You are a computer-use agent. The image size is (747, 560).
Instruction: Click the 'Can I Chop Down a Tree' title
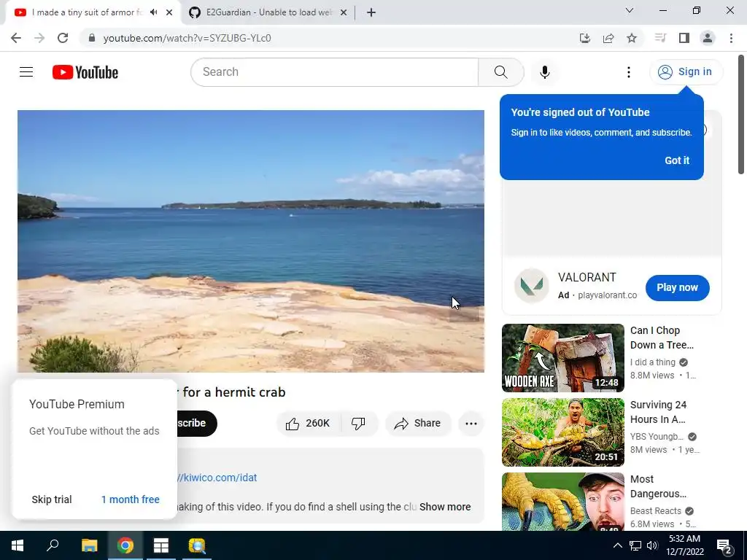tap(662, 338)
